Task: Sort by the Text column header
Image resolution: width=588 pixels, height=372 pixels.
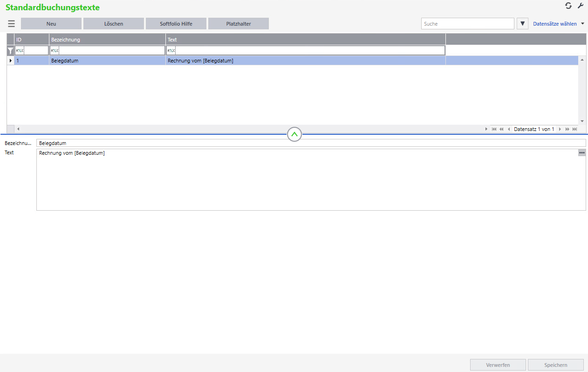Action: pos(306,40)
